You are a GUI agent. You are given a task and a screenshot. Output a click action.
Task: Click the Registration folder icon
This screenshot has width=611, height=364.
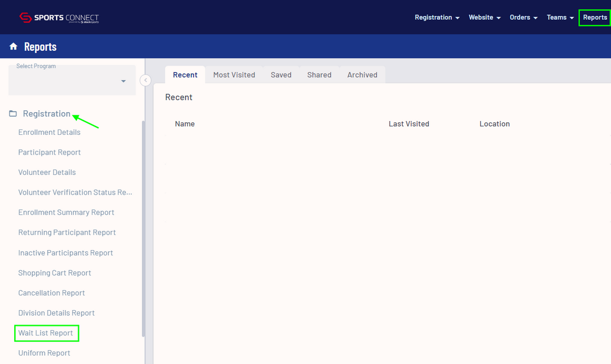point(13,113)
